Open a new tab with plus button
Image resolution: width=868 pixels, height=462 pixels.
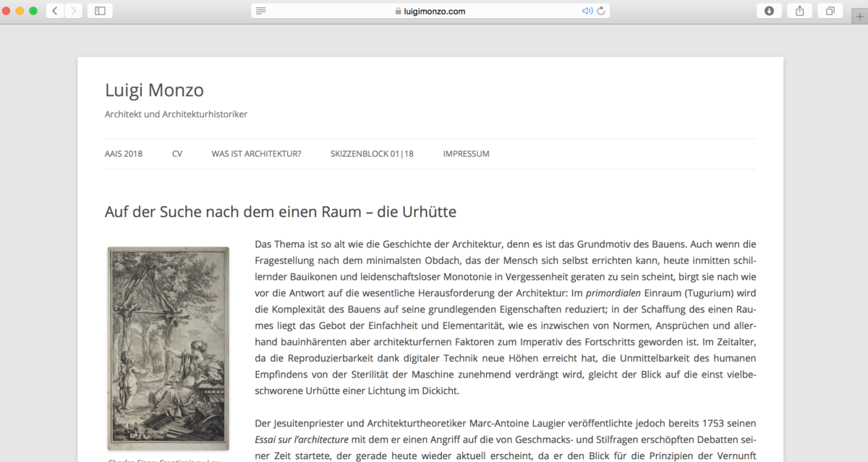pos(859,17)
